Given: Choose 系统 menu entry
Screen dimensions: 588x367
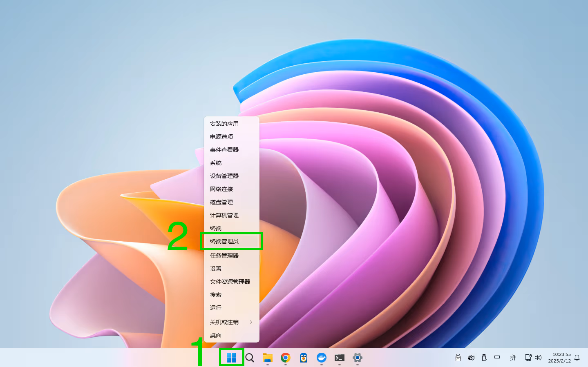Looking at the screenshot, I should [232, 163].
